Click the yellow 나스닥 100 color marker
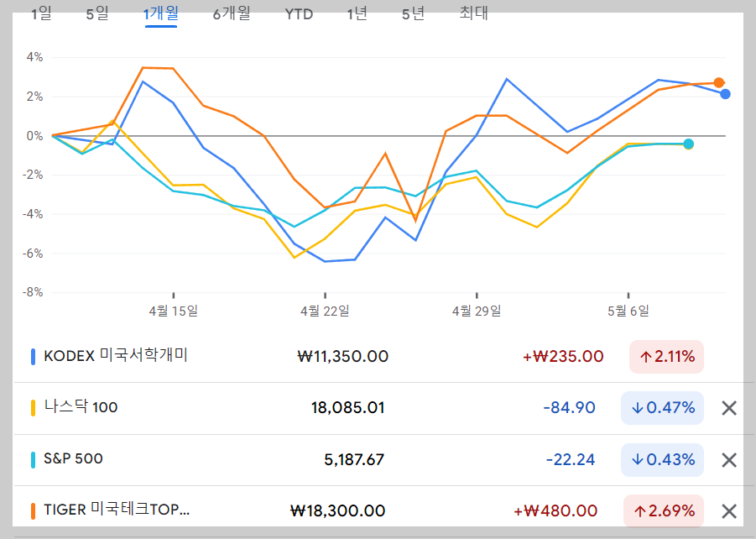The image size is (756, 539). point(34,408)
